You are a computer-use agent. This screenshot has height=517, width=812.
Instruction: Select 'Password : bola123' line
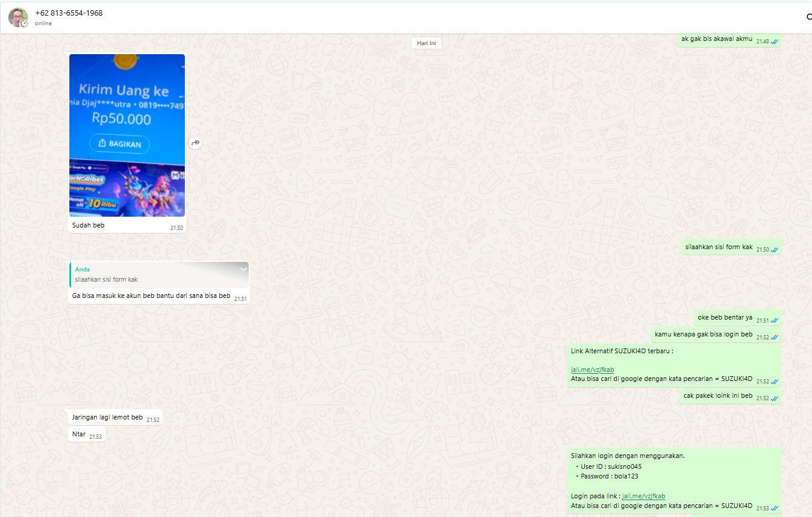[x=609, y=476]
